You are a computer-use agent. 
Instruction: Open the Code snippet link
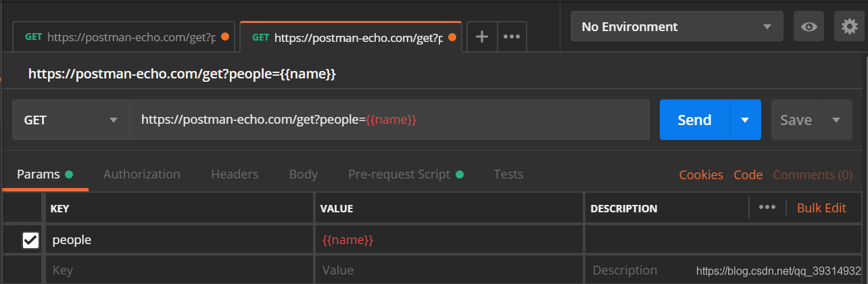[748, 175]
